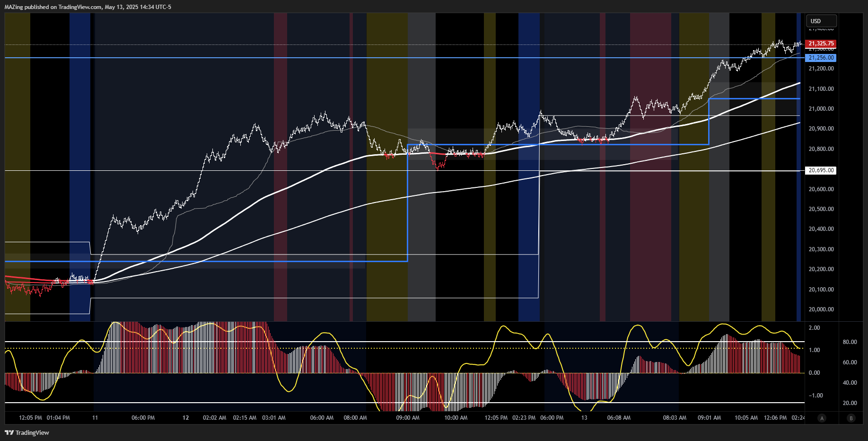Click the TradingView logo
Viewport: 868px width, 441px height.
pos(27,432)
